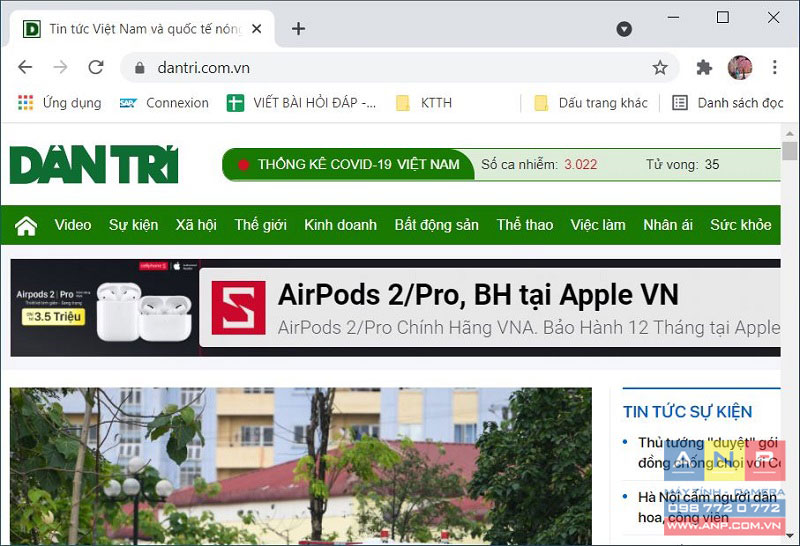This screenshot has width=800, height=546.
Task: Go back with the browser back arrow
Action: pyautogui.click(x=24, y=67)
